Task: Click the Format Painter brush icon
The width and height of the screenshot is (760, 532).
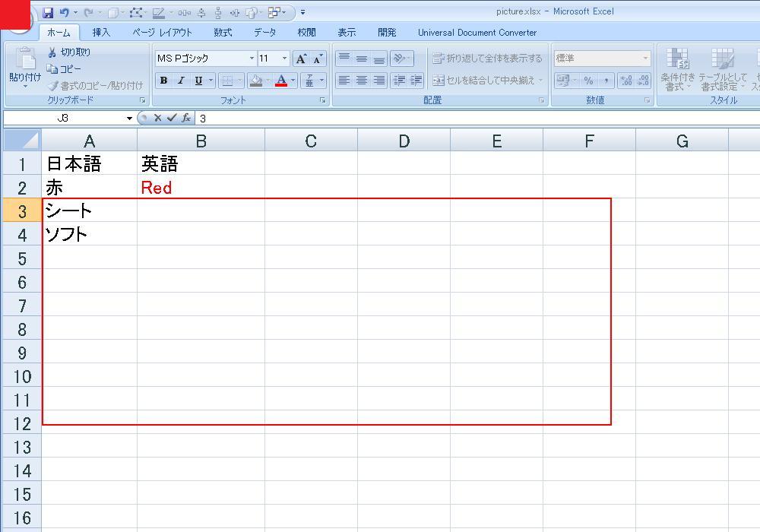Action: click(x=52, y=86)
